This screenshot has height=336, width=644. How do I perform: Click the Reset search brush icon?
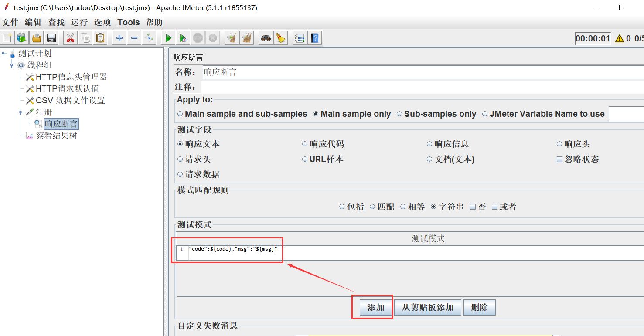point(280,38)
